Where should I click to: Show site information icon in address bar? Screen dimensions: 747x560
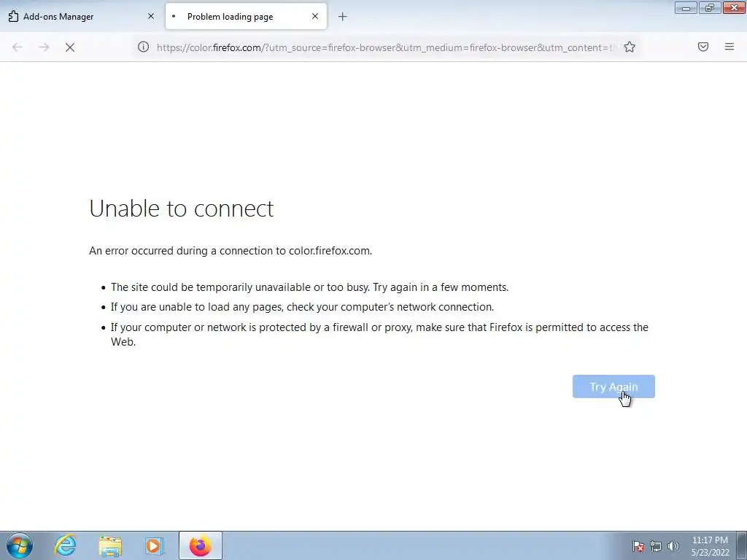coord(144,47)
